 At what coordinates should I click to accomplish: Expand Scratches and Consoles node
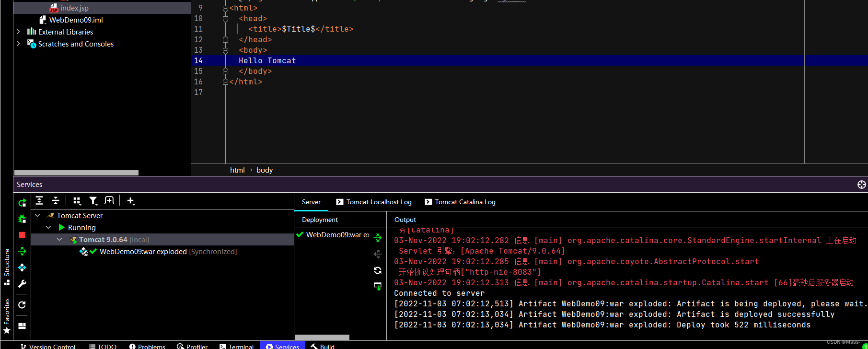coord(19,44)
